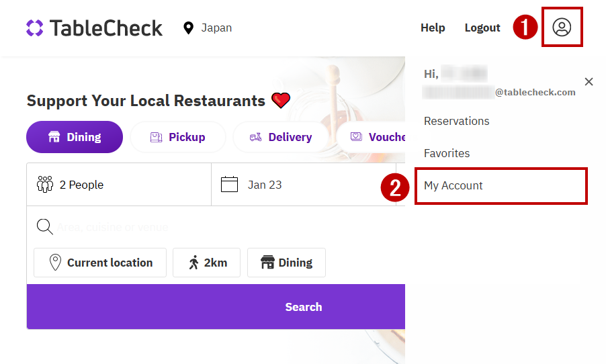
Task: Select the Dining tab
Action: 75,137
